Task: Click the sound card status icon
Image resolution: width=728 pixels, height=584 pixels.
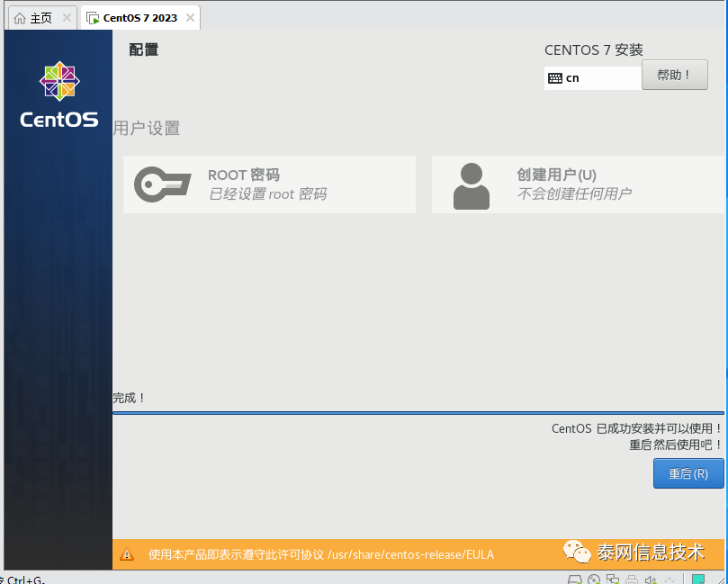Action: click(x=651, y=580)
